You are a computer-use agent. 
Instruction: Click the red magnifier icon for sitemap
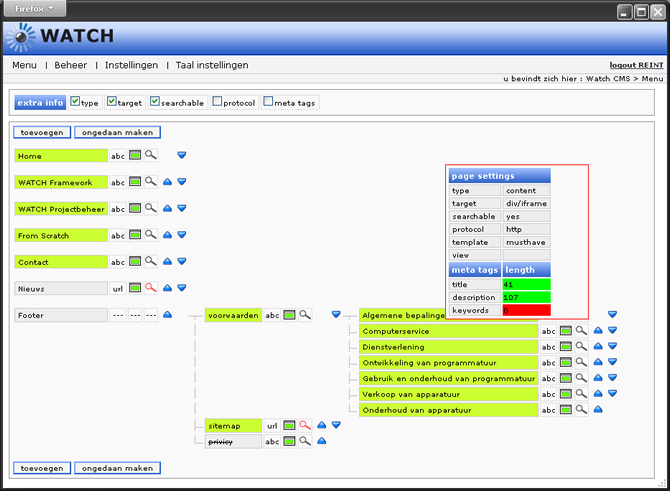(x=305, y=425)
